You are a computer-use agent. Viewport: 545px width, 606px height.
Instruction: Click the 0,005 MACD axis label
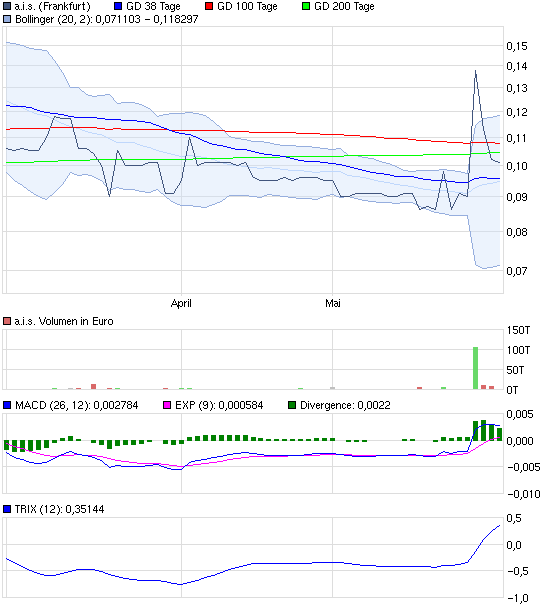pyautogui.click(x=520, y=415)
